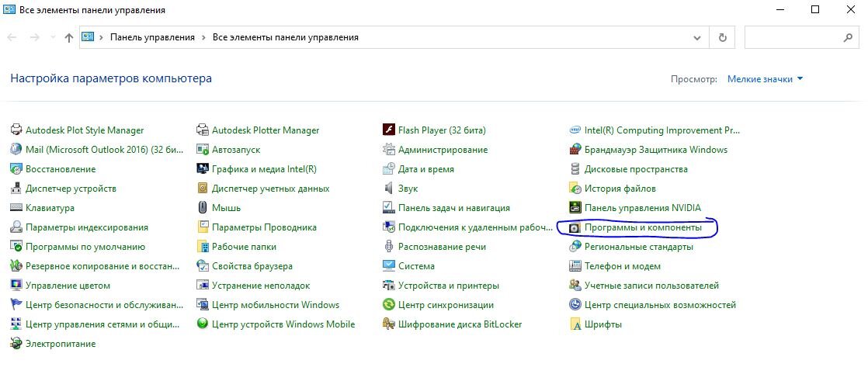Expand the chevron before Панель управления breadcrumb

click(101, 38)
